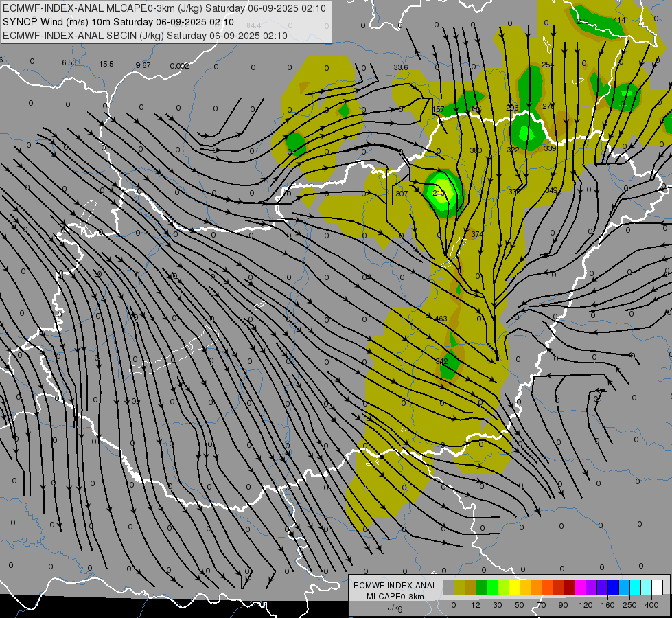Click the map value 6.53
Viewport: 672px width, 618px height.
(69, 62)
